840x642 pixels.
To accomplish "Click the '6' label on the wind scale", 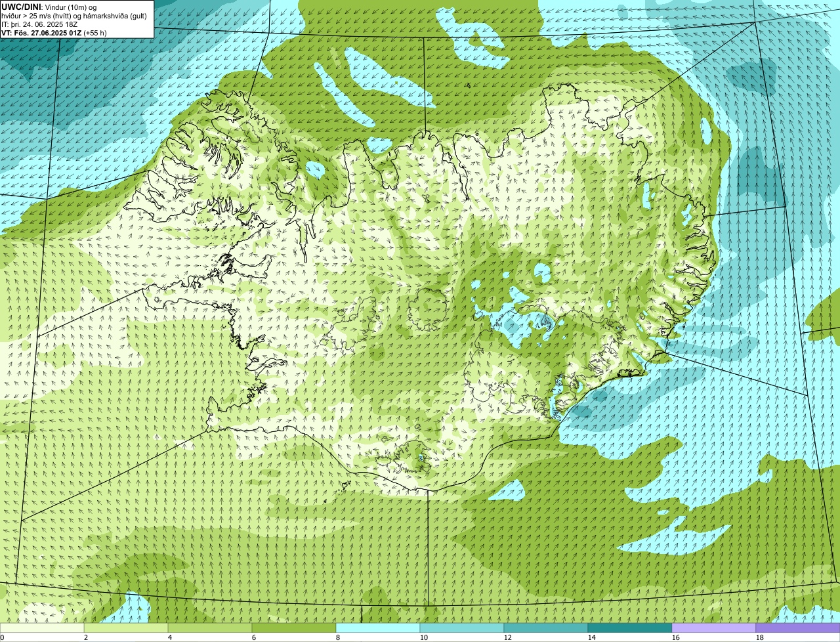I will [254, 637].
